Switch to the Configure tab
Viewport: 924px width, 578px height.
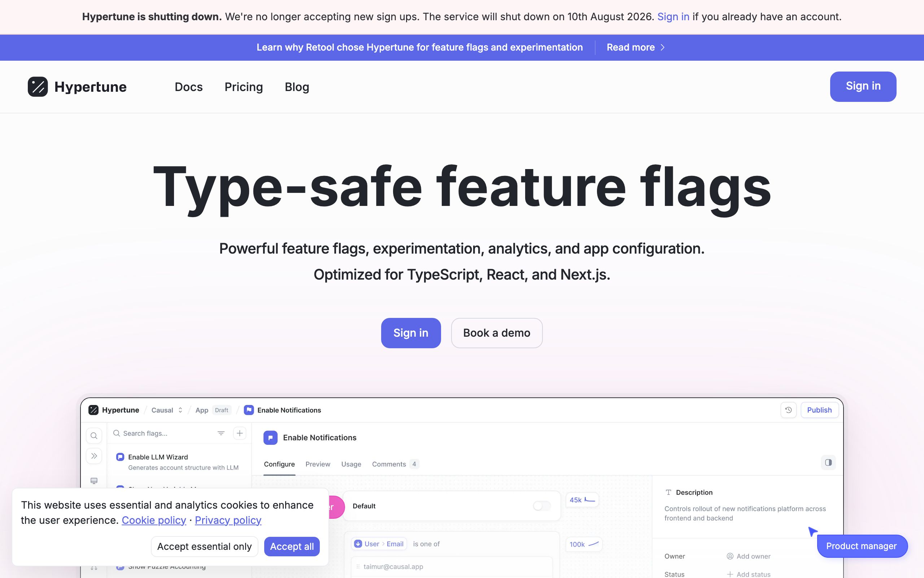(279, 464)
